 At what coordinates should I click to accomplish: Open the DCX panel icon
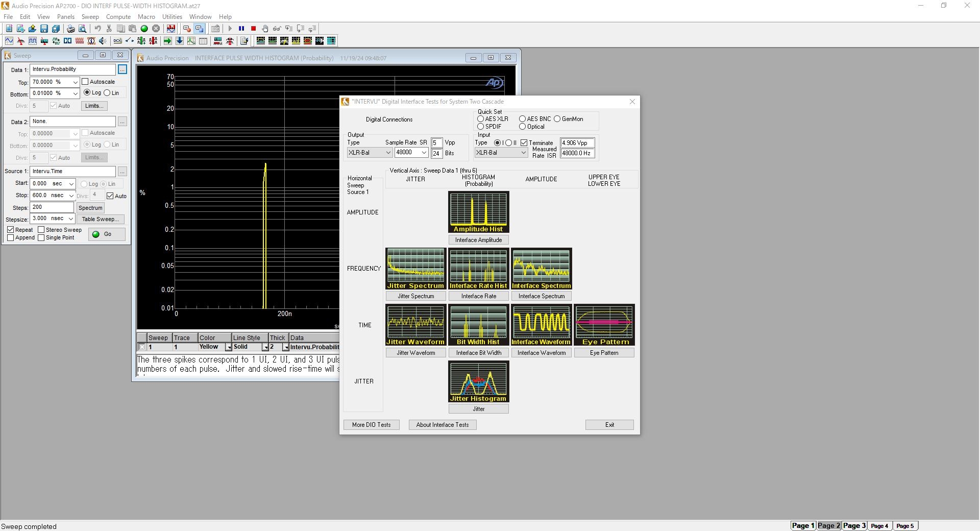pyautogui.click(x=117, y=41)
